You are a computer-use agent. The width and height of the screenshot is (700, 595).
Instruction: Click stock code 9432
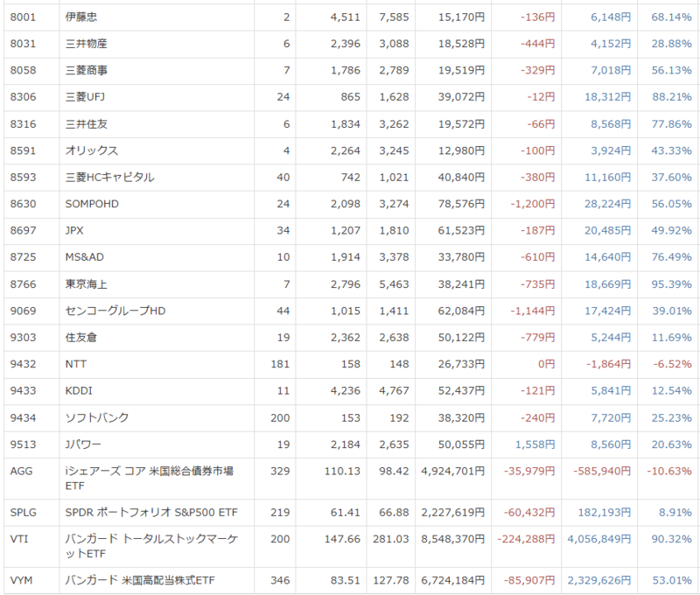pos(23,364)
